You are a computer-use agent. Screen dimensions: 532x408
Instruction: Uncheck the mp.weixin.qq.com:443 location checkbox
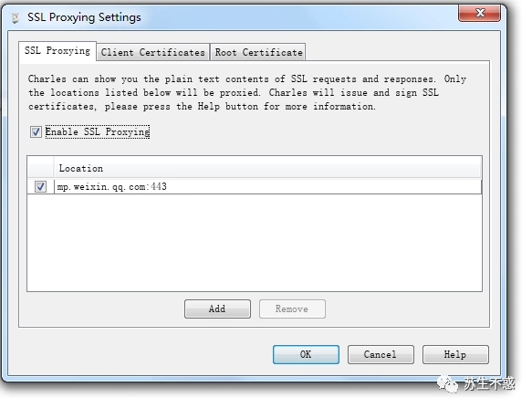point(40,187)
